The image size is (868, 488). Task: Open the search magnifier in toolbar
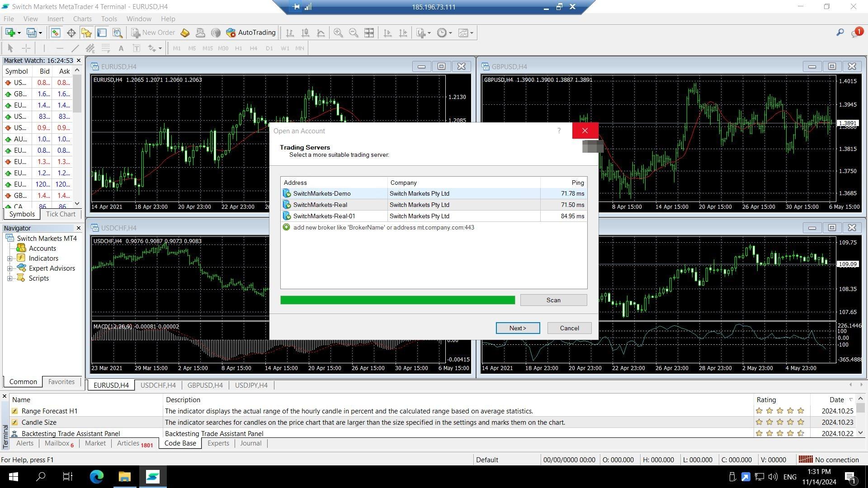[x=840, y=33]
